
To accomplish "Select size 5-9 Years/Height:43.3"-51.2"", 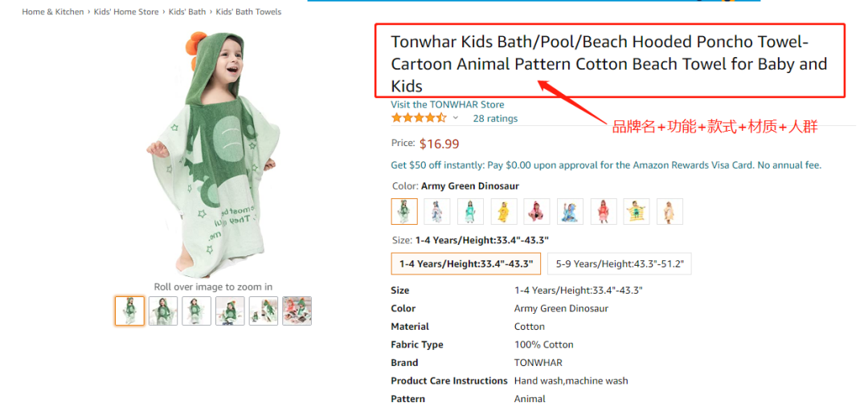I will 620,263.
